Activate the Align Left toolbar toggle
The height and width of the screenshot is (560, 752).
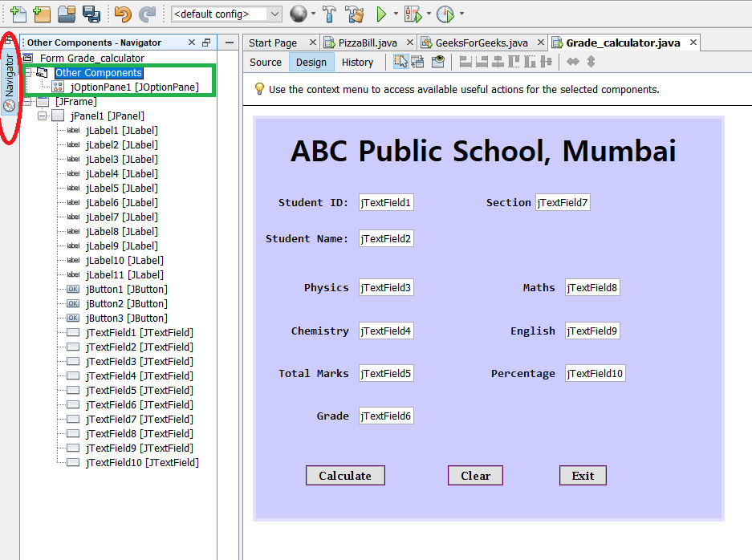[466, 62]
